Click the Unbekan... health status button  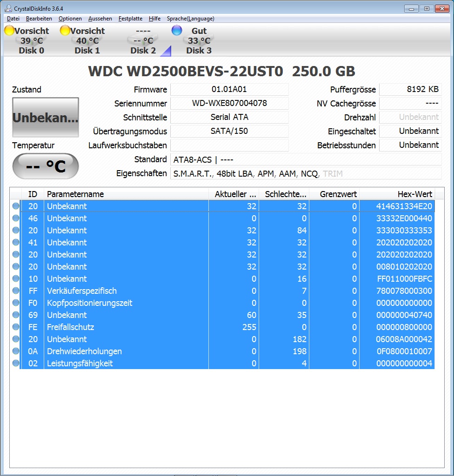point(46,117)
